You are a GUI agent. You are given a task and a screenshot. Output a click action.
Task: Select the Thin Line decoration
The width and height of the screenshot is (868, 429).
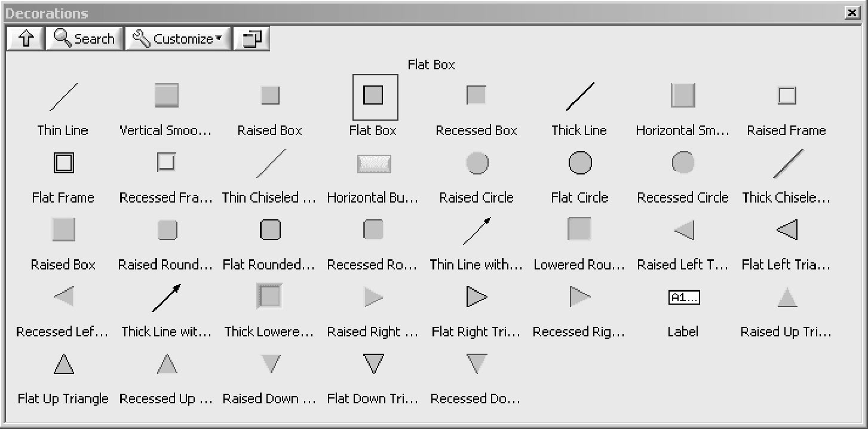63,97
